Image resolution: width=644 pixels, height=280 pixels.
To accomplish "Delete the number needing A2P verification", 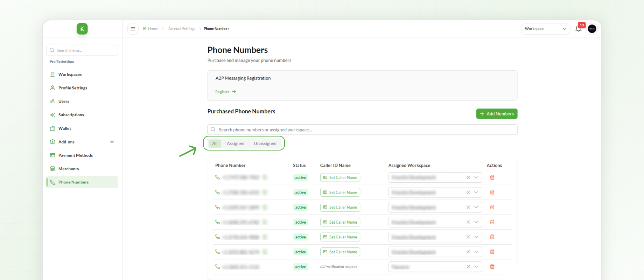I will coord(492,267).
